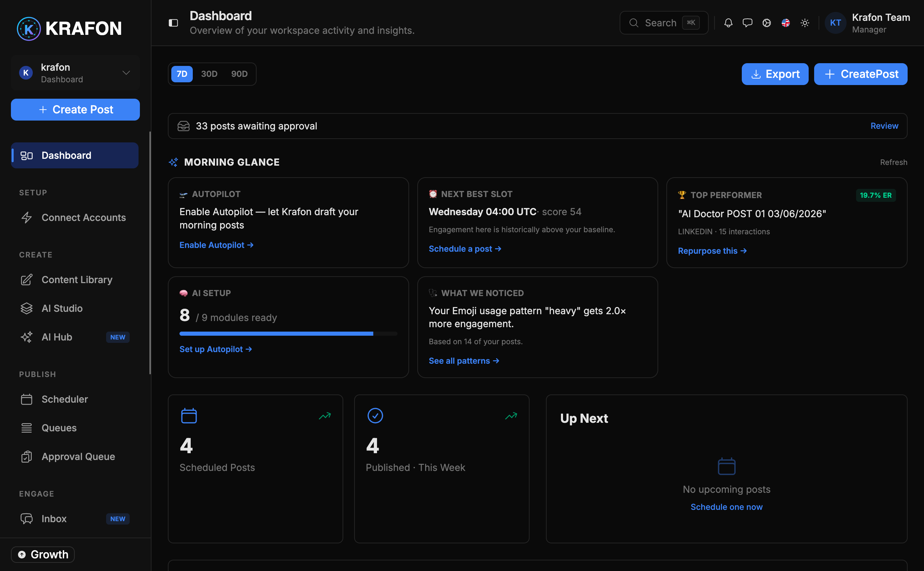The height and width of the screenshot is (571, 924).
Task: Click the top-right CreatePost button
Action: point(861,74)
